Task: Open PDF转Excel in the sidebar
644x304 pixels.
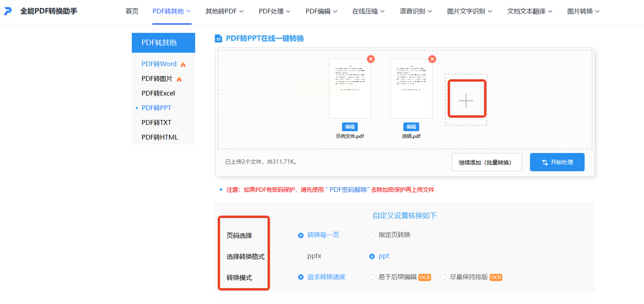Action: point(158,93)
